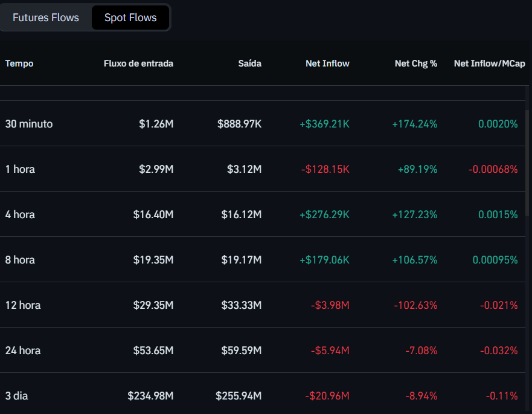Click the Net Chg % header
Viewport: 532px width, 414px height.
click(416, 63)
